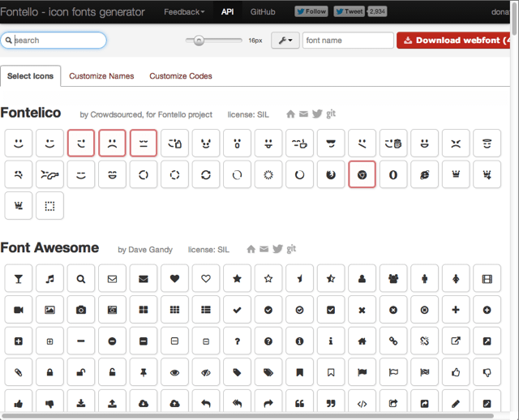The height and width of the screenshot is (420, 519).
Task: Select the Firefox browser icon in Fontelico
Action: coord(331,174)
